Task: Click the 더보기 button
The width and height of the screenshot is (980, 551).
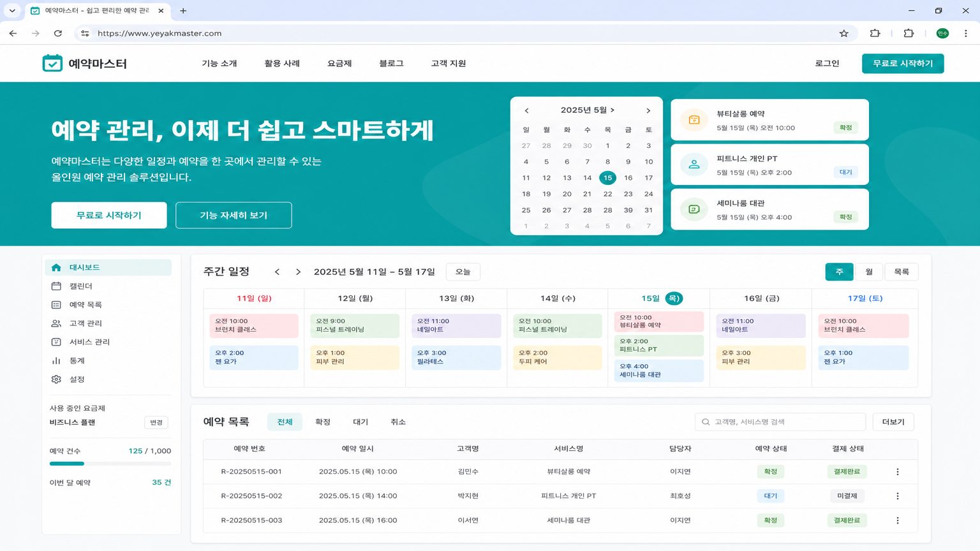Action: [x=893, y=422]
